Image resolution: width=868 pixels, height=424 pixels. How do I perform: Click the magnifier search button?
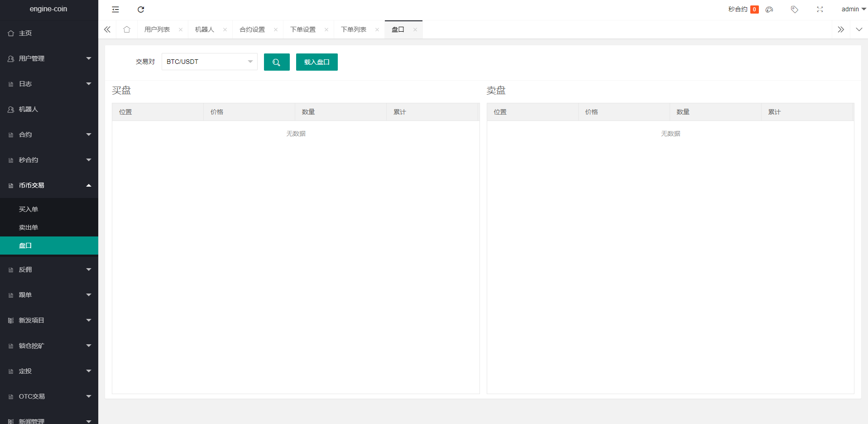276,62
